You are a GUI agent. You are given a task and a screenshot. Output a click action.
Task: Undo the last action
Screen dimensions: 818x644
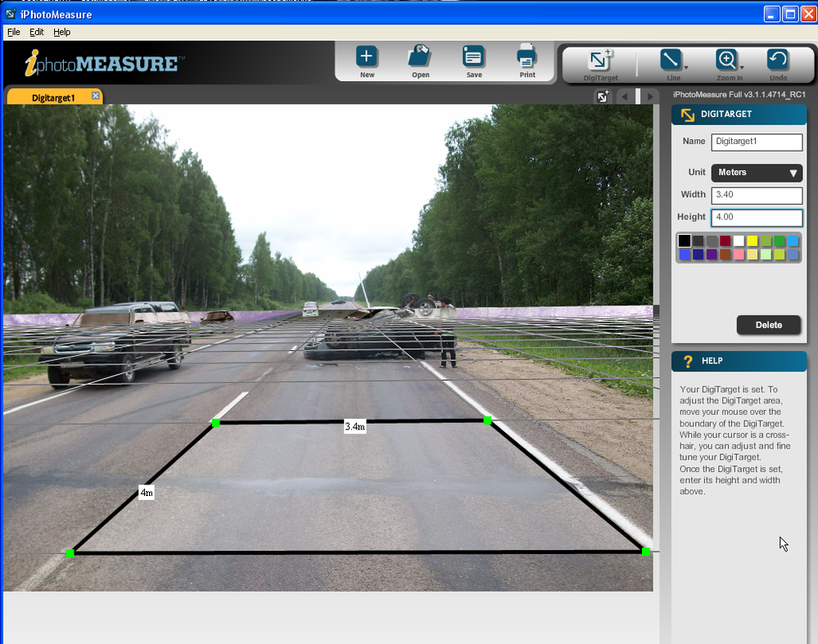(x=778, y=60)
